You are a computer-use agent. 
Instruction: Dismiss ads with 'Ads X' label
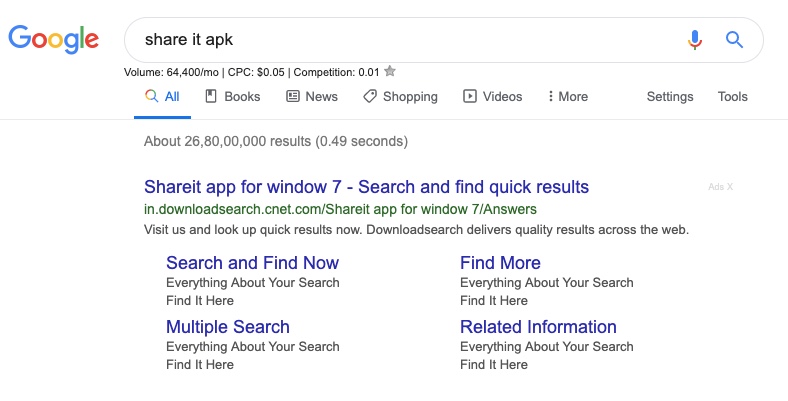pos(720,187)
